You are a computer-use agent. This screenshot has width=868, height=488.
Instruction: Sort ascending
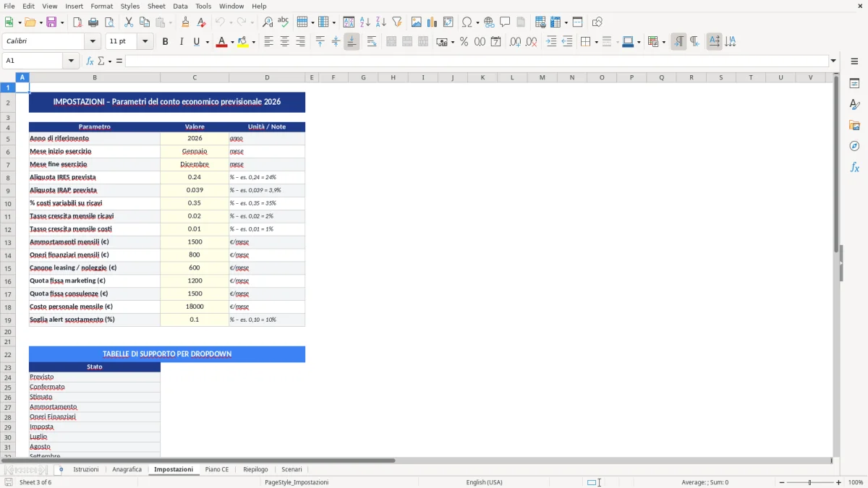click(365, 22)
